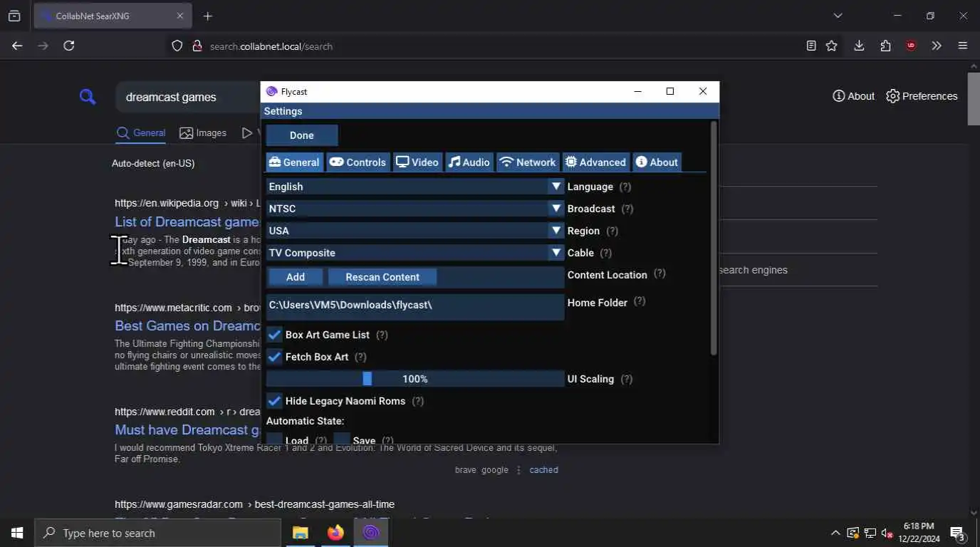
Task: Click the UI Scaling slider handle
Action: coord(367,379)
